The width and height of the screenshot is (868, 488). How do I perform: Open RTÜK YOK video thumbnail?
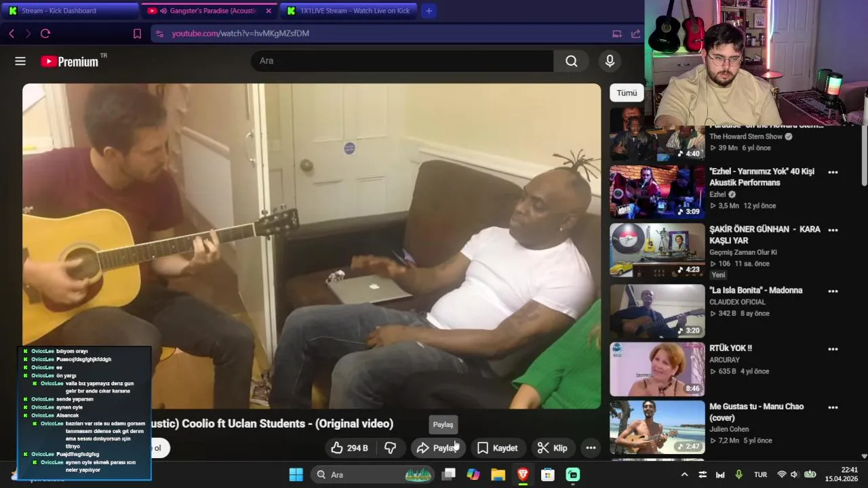point(657,369)
